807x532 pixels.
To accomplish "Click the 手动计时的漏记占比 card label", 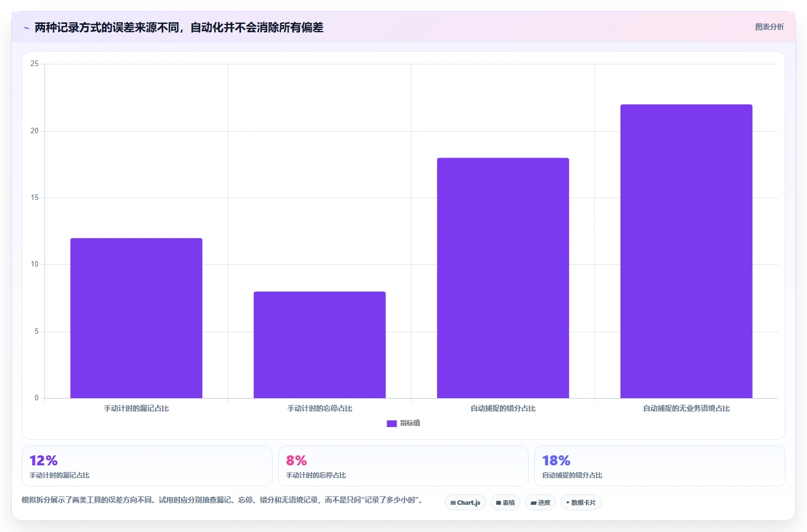I will click(59, 475).
